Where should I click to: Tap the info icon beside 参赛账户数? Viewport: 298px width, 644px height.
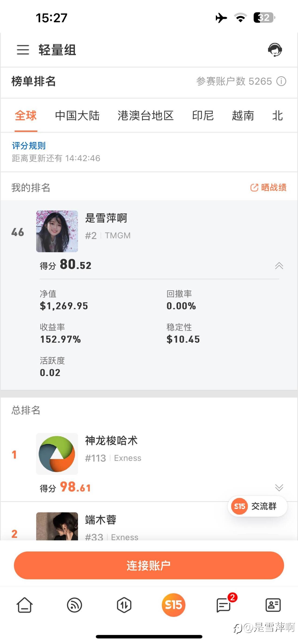[281, 81]
